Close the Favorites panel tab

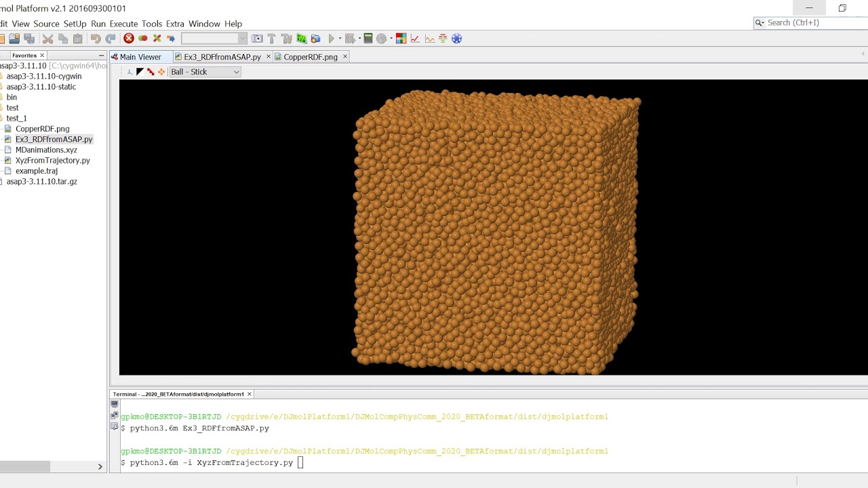[x=42, y=56]
